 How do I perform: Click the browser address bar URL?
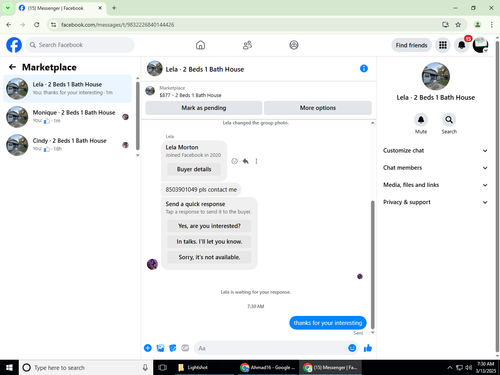click(x=117, y=25)
